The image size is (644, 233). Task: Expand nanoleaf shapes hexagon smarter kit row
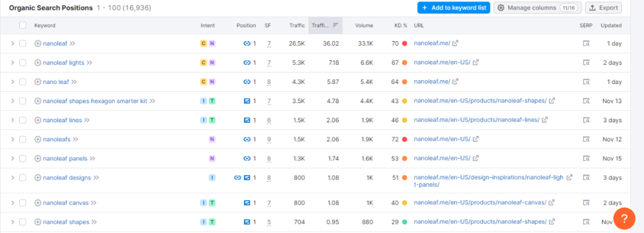(13, 101)
